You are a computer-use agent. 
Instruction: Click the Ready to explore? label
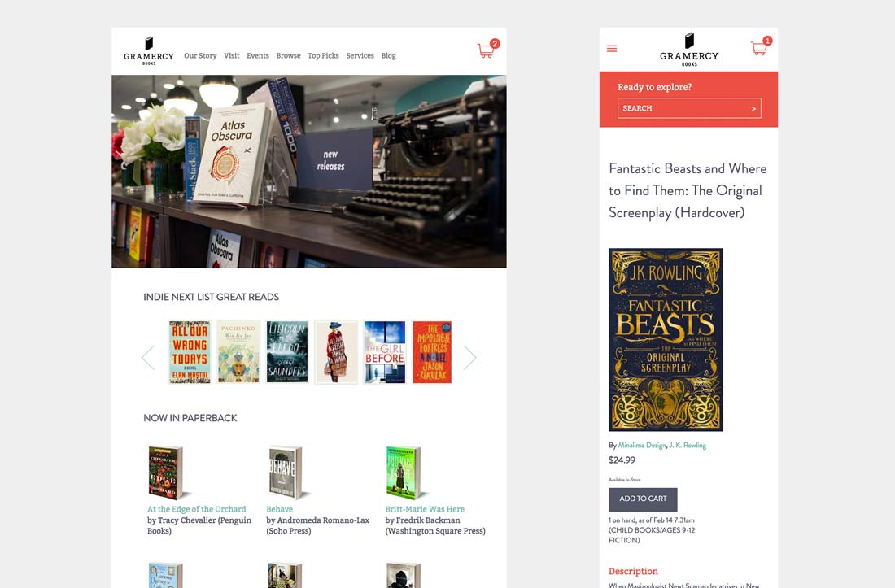coord(655,87)
